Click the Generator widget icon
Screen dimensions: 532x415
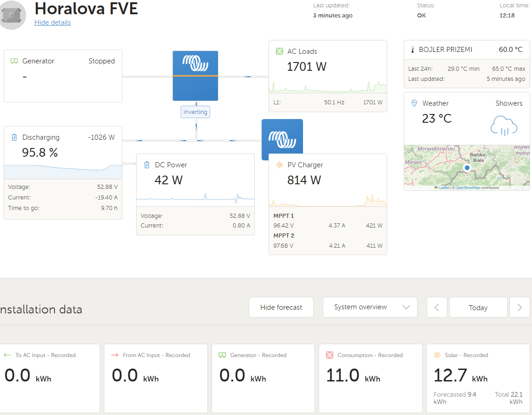(14, 61)
